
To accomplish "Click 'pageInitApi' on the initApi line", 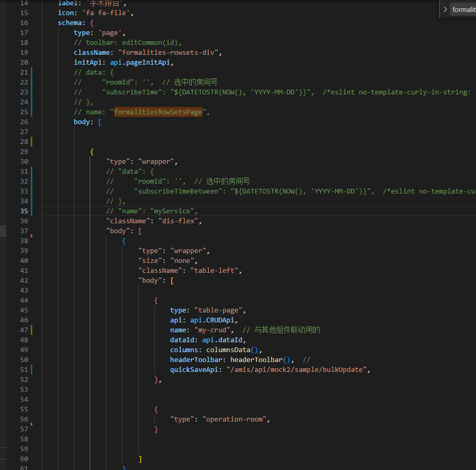I will pos(148,63).
